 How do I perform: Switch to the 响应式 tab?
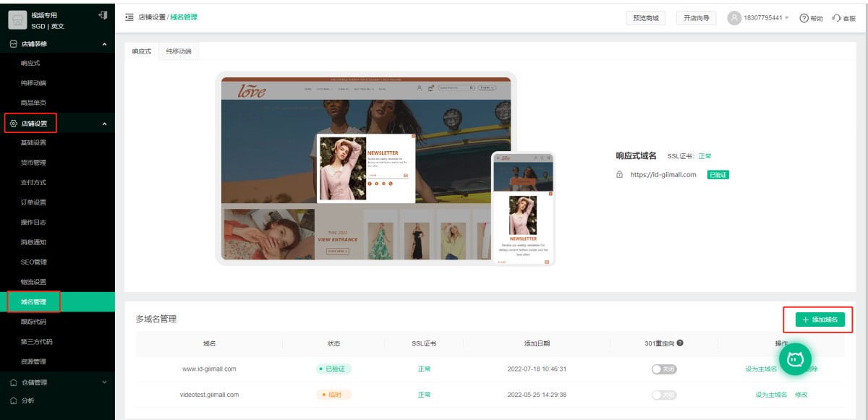(x=141, y=51)
